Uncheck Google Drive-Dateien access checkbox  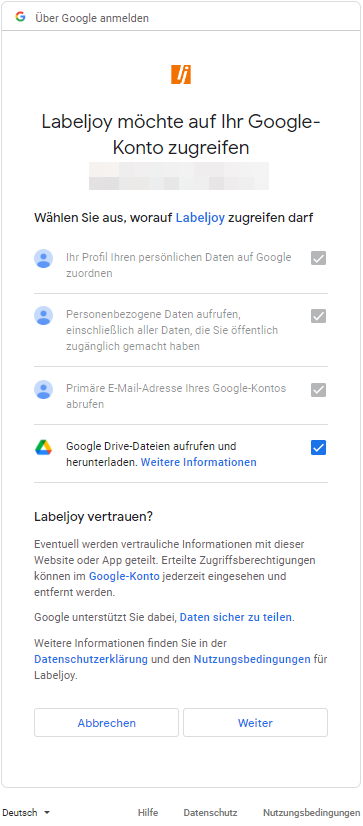click(x=318, y=447)
